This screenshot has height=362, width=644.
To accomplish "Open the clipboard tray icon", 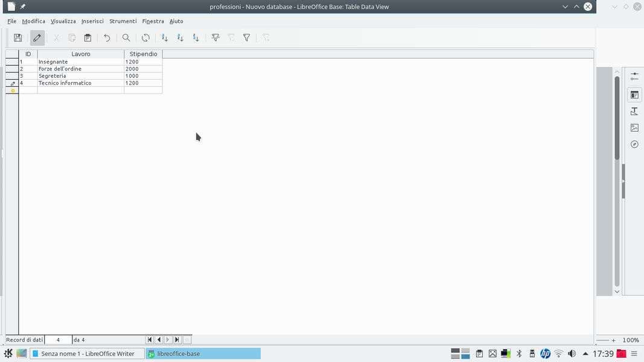I will (x=479, y=354).
